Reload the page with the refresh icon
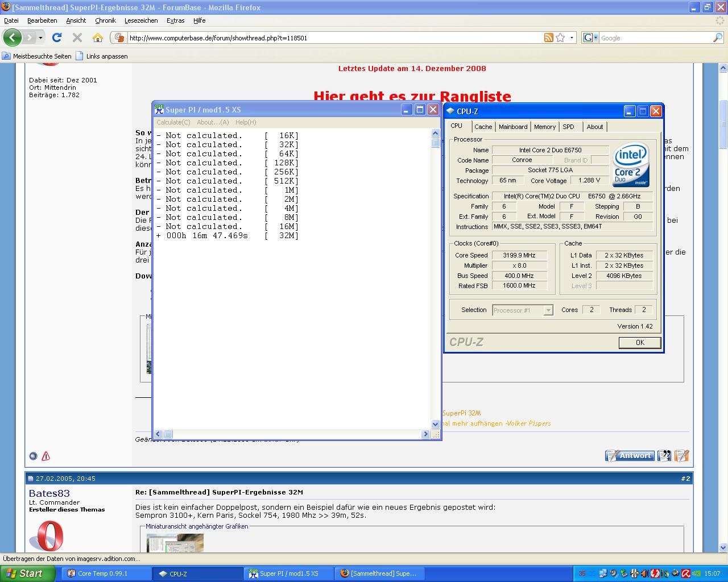The width and height of the screenshot is (728, 582). pos(56,38)
